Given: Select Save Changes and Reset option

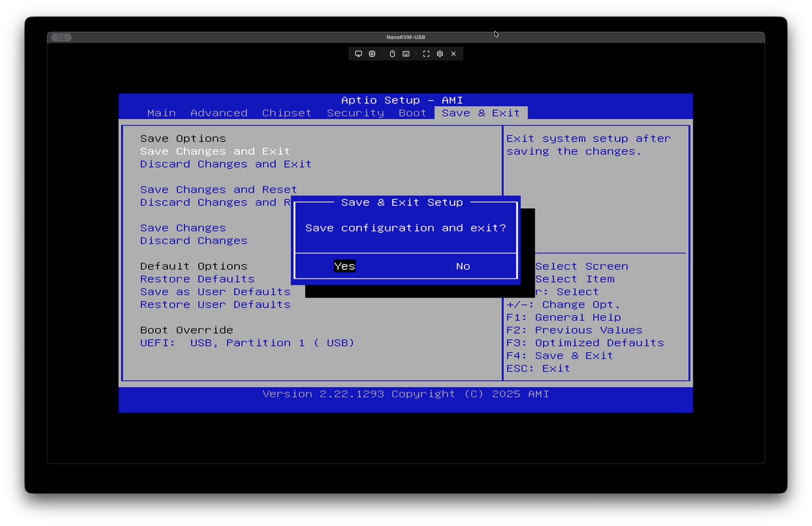Looking at the screenshot, I should [218, 190].
